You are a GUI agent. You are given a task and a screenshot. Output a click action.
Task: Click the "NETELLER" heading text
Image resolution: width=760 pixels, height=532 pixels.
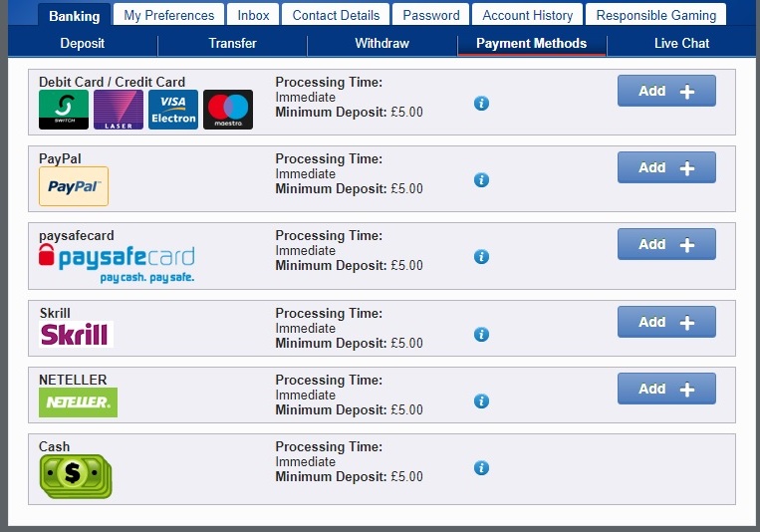(x=73, y=380)
